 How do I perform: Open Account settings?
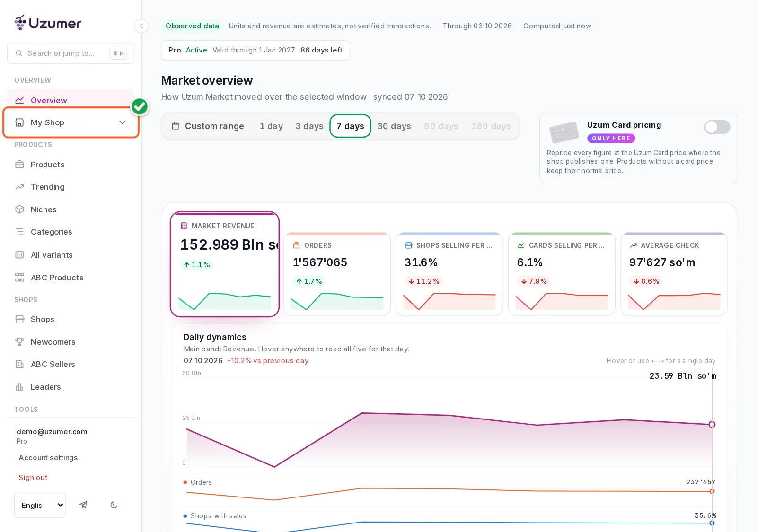(x=48, y=458)
